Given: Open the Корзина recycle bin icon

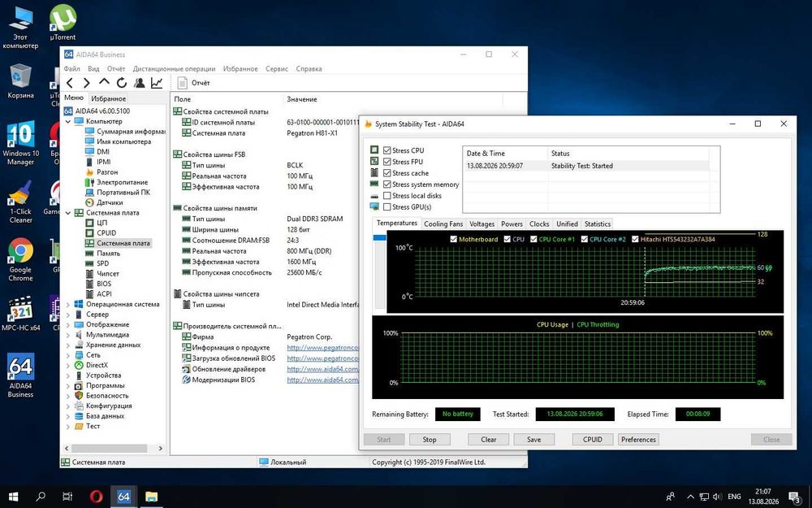Looking at the screenshot, I should [x=21, y=81].
